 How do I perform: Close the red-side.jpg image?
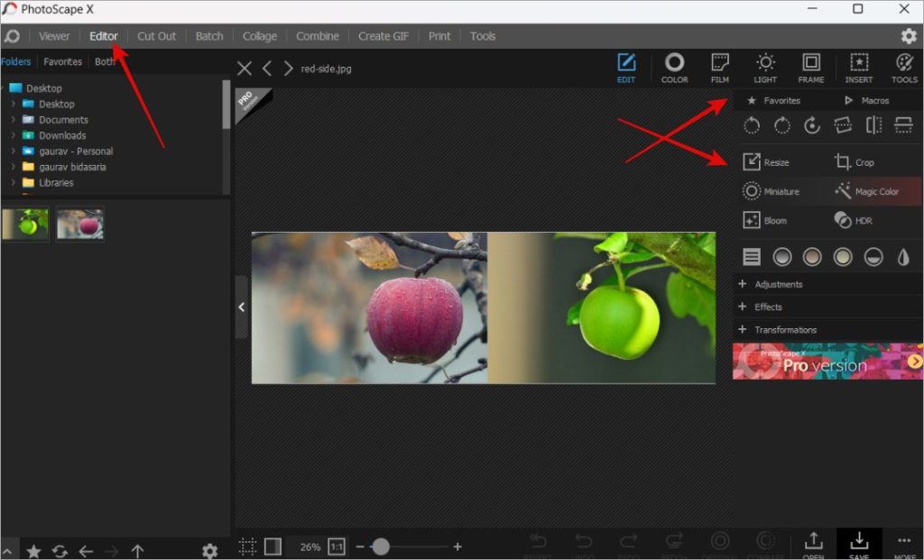click(x=244, y=69)
